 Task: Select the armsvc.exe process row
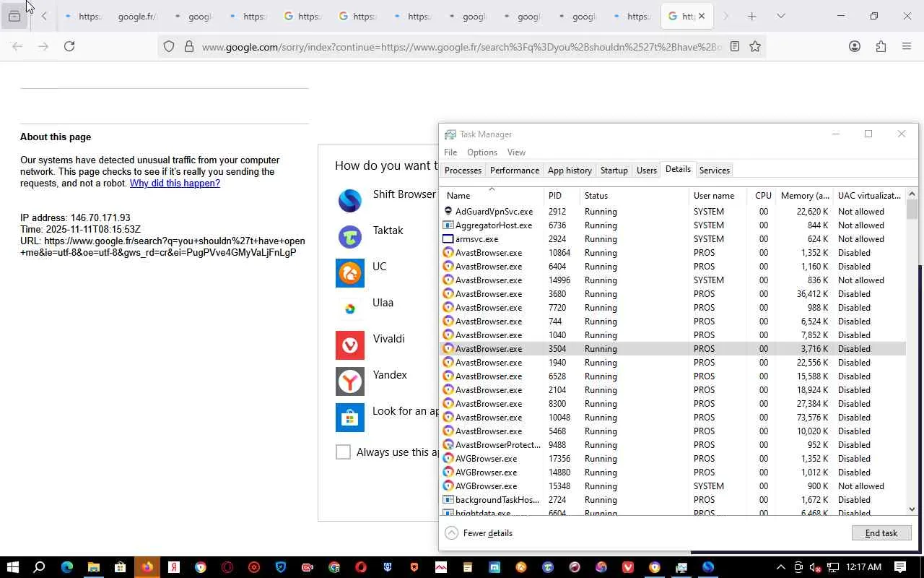pyautogui.click(x=672, y=239)
